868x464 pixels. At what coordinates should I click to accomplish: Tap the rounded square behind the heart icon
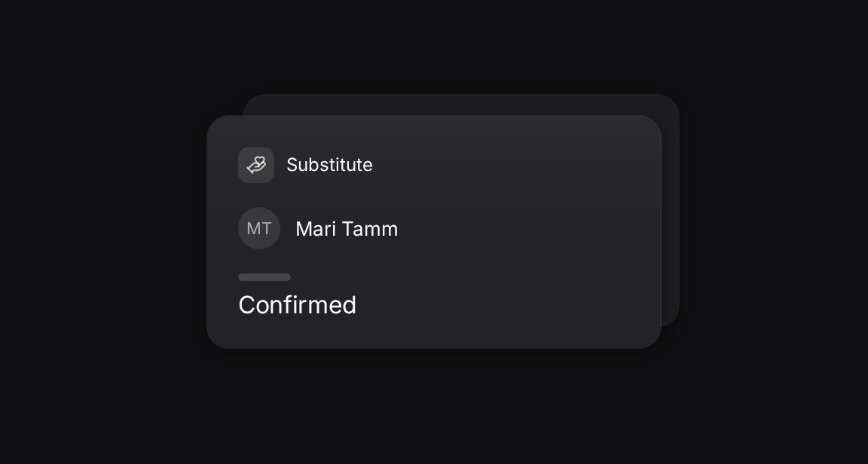pos(256,165)
